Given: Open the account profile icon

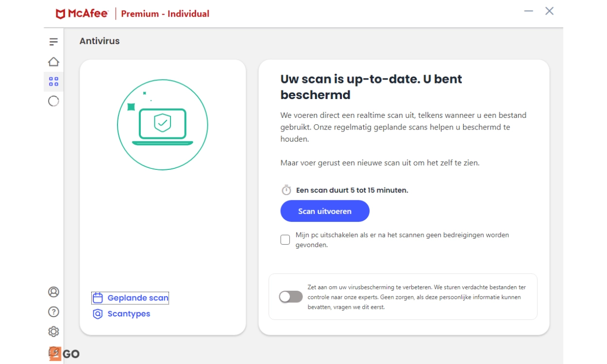Looking at the screenshot, I should [x=53, y=292].
